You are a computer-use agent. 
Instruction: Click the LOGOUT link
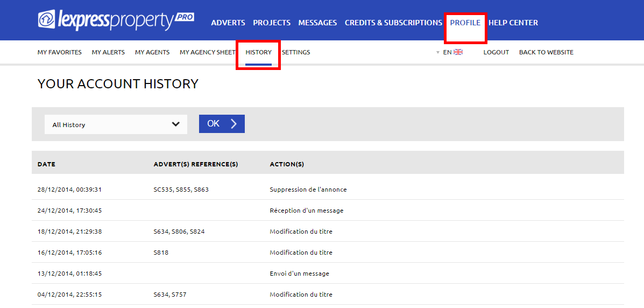[x=496, y=52]
